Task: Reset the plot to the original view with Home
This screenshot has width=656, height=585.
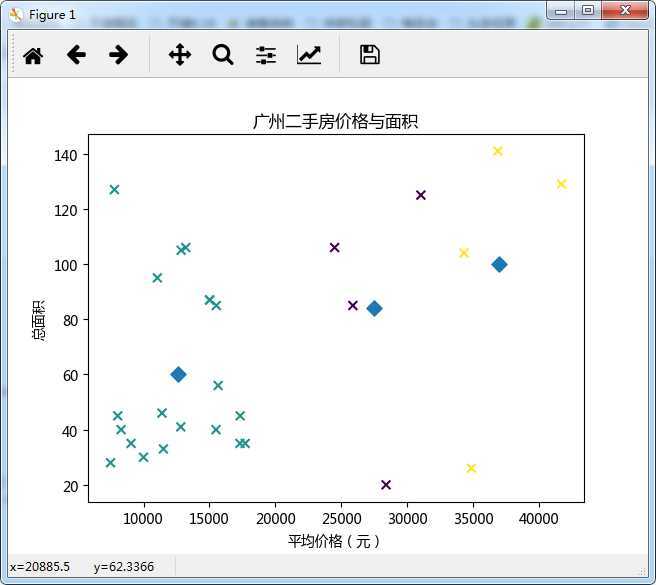Action: [x=33, y=55]
